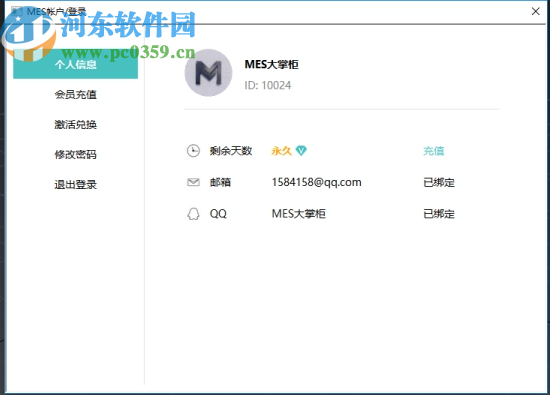Click the green VIP diamond badge
550x395 pixels.
point(301,150)
